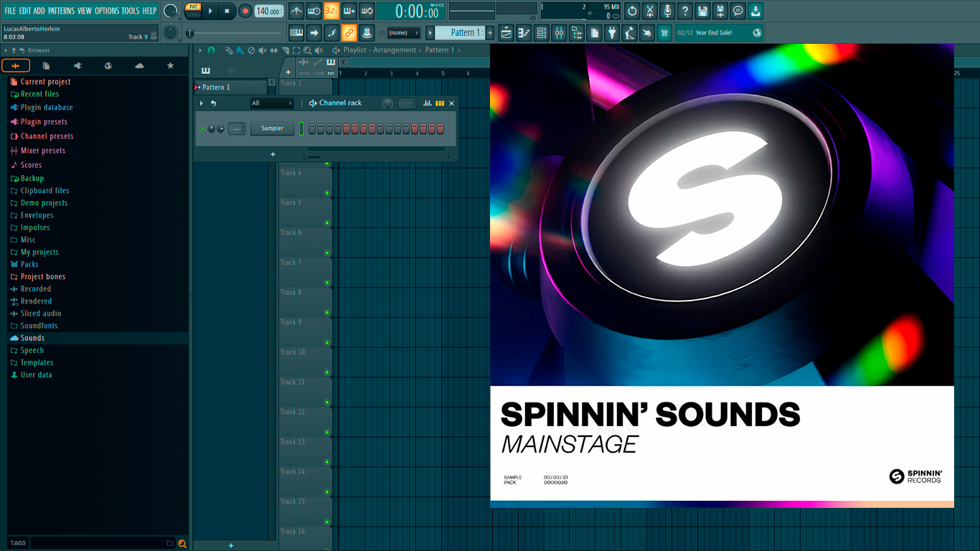
Task: Open the channel rack graph editor icon
Action: pyautogui.click(x=428, y=103)
